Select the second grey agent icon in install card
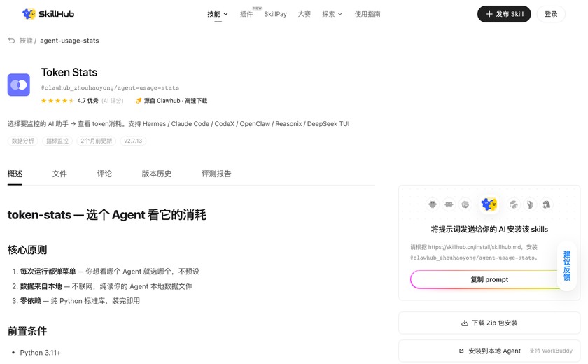 point(449,204)
